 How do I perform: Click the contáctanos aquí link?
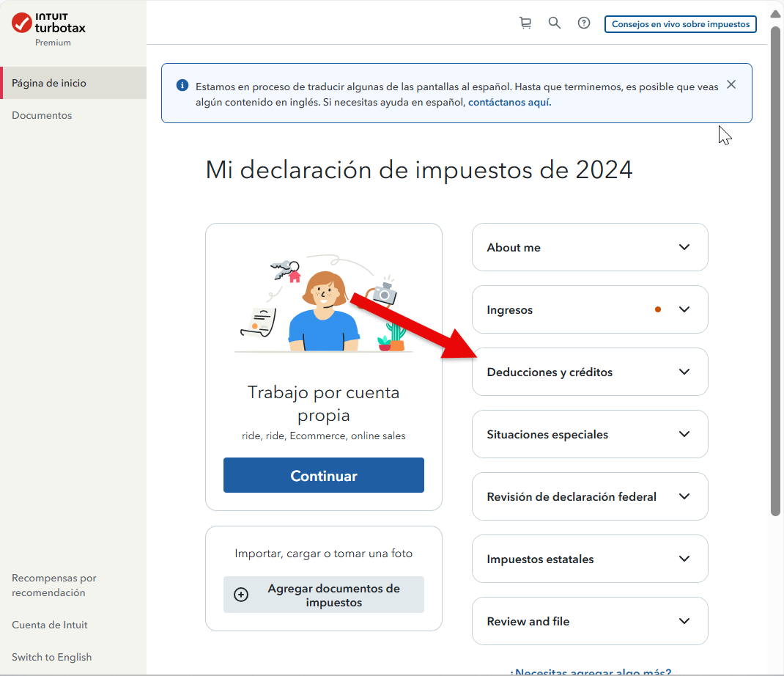[x=509, y=103]
